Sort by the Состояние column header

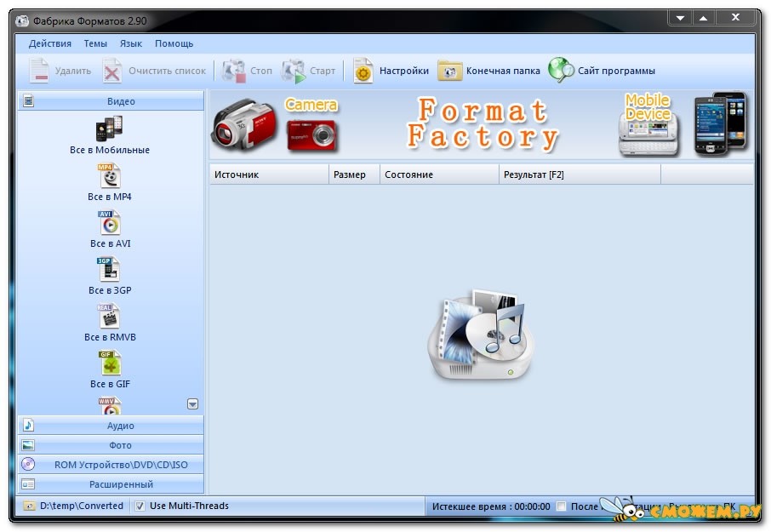point(439,174)
